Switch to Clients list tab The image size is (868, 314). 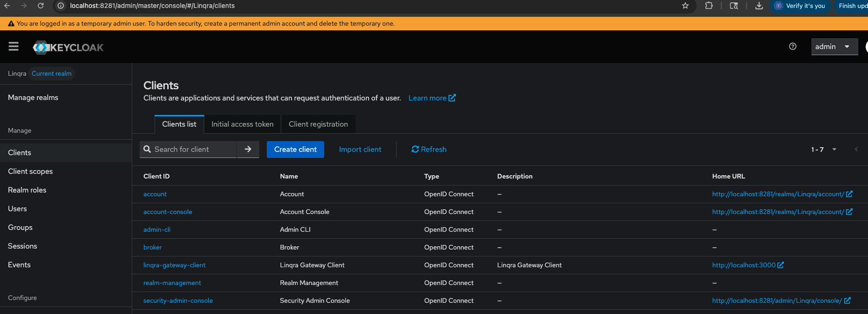pyautogui.click(x=179, y=124)
